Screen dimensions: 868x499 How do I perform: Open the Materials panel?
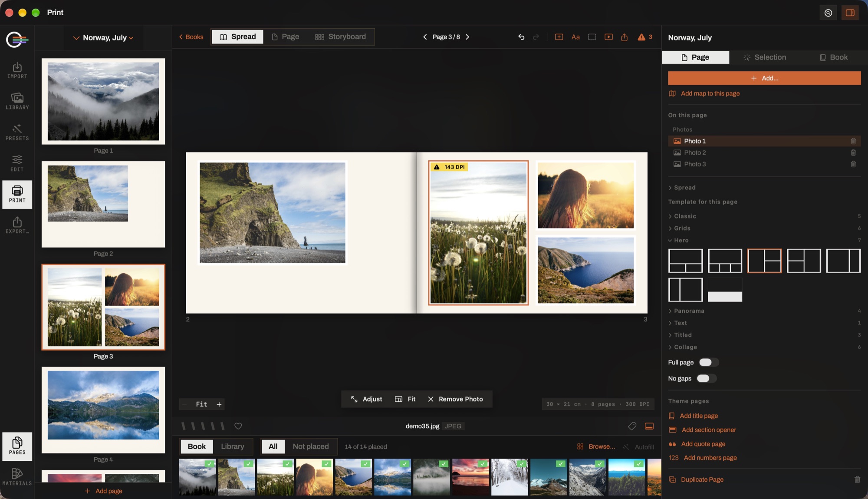point(17,477)
